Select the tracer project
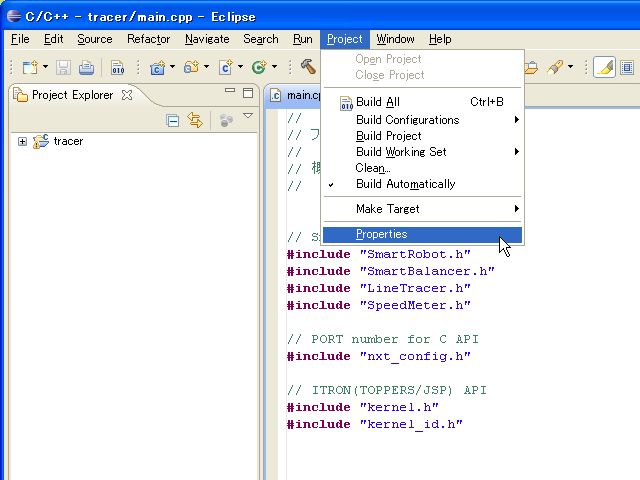This screenshot has height=480, width=640. (x=68, y=141)
